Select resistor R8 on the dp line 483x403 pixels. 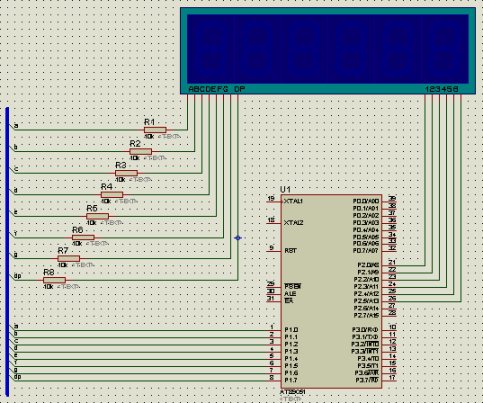point(54,280)
